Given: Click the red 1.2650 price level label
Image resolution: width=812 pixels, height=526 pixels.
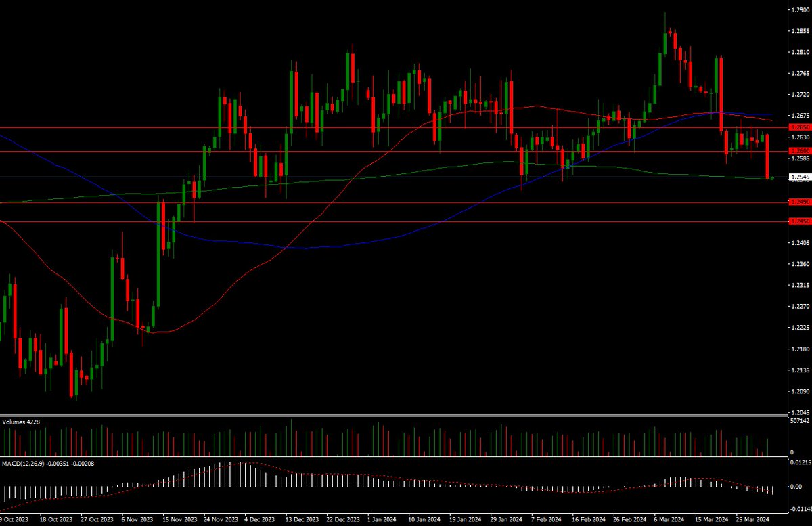Looking at the screenshot, I should click(800, 127).
